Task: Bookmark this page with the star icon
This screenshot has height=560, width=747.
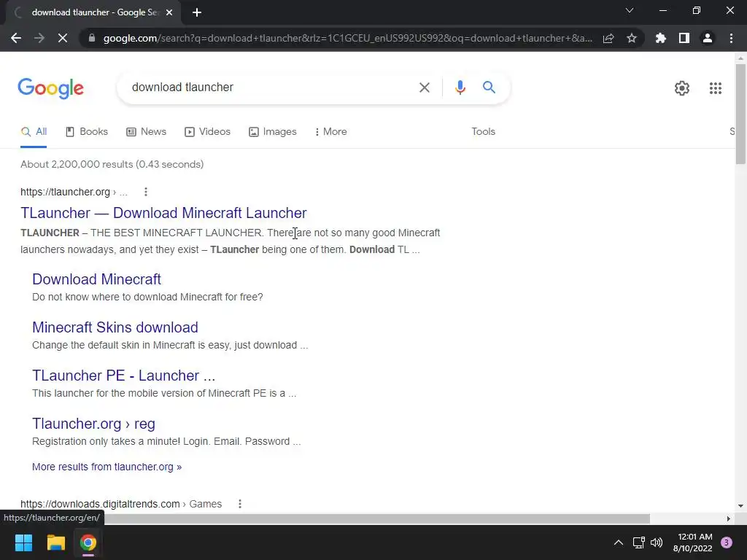Action: tap(632, 38)
